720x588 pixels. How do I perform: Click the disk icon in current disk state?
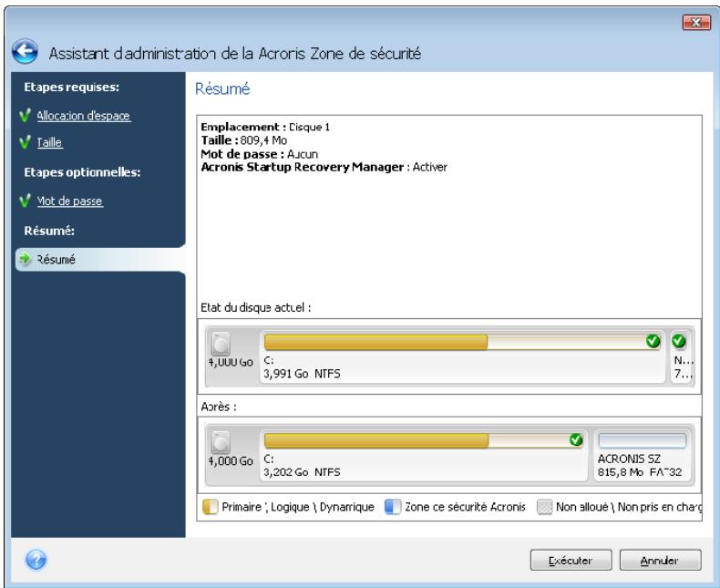tap(221, 344)
